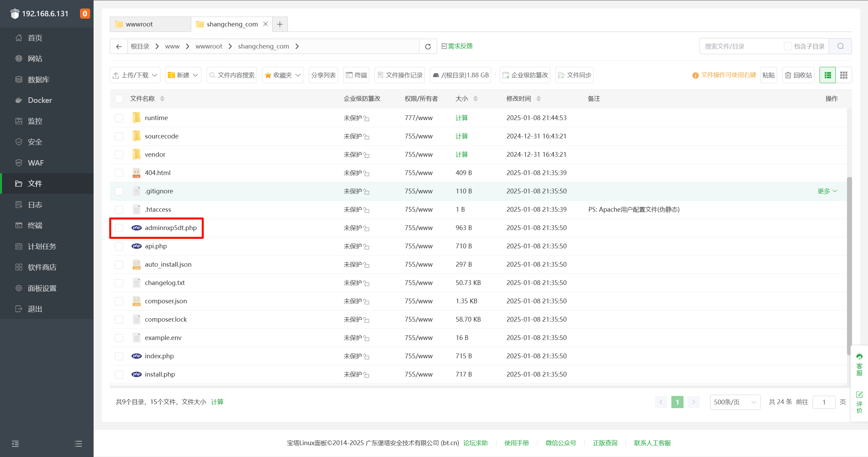This screenshot has width=868, height=457.
Task: Click the 404.html file icon
Action: pyautogui.click(x=136, y=173)
